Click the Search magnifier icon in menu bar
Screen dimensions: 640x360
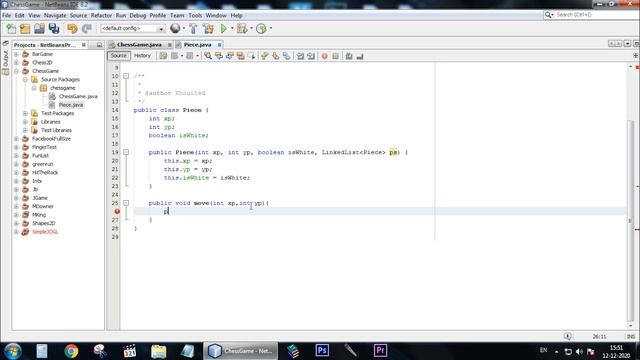(548, 15)
